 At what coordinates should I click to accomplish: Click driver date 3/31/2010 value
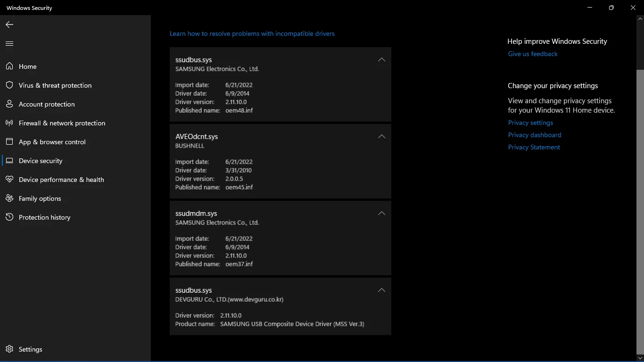239,170
